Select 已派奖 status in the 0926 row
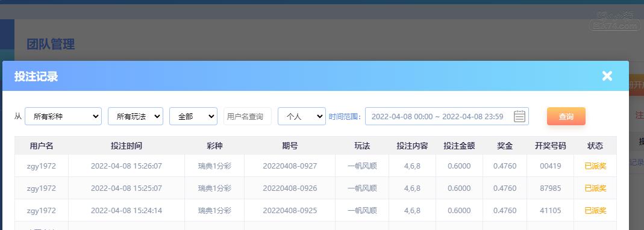This screenshot has height=230, width=644. pos(596,188)
